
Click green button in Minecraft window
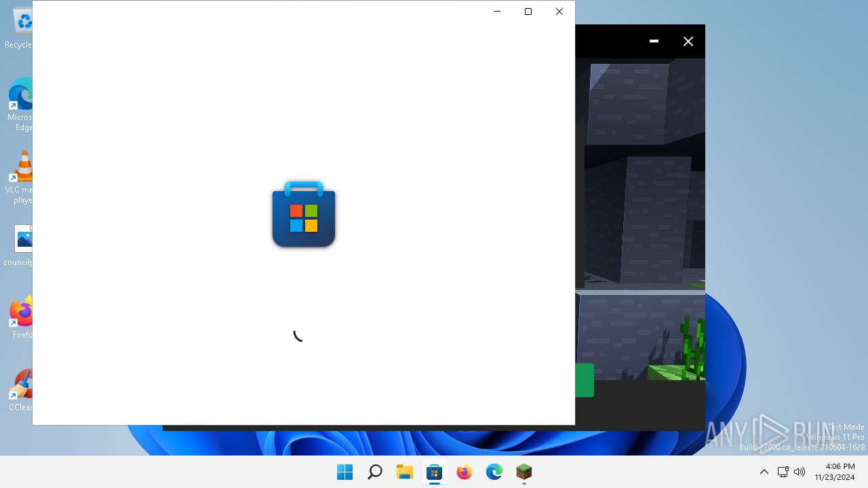(x=585, y=380)
